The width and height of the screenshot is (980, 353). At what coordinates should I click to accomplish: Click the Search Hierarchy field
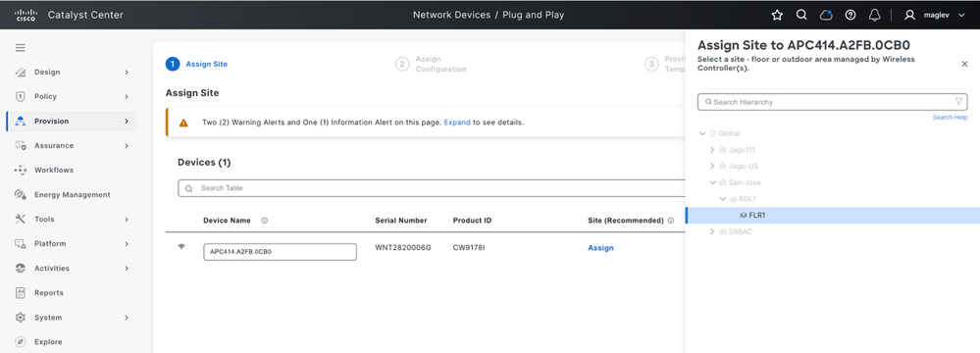tap(833, 102)
